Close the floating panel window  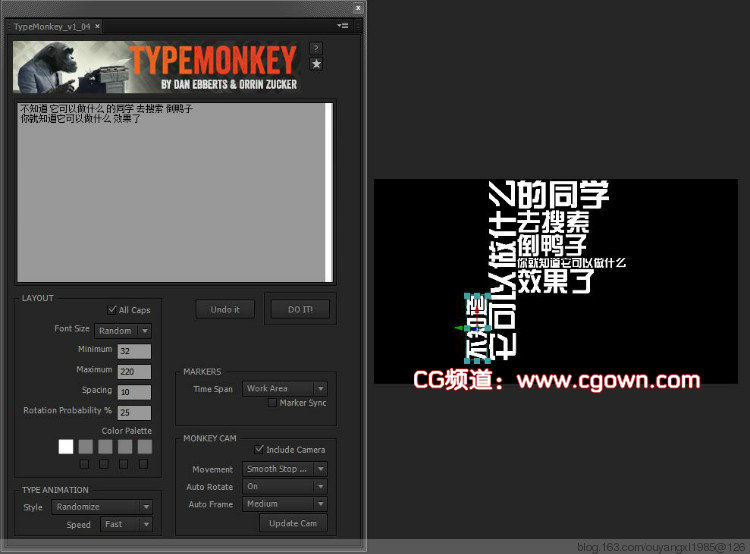point(358,8)
